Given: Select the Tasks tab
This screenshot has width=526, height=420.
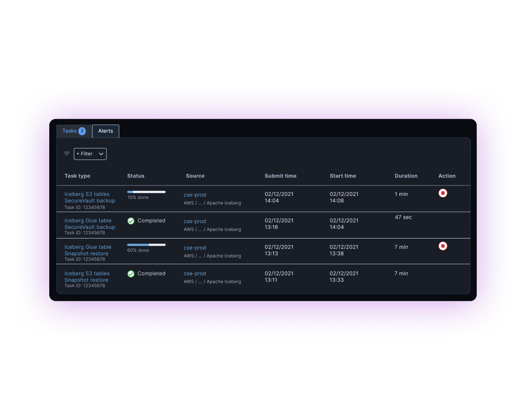Looking at the screenshot, I should (x=70, y=131).
